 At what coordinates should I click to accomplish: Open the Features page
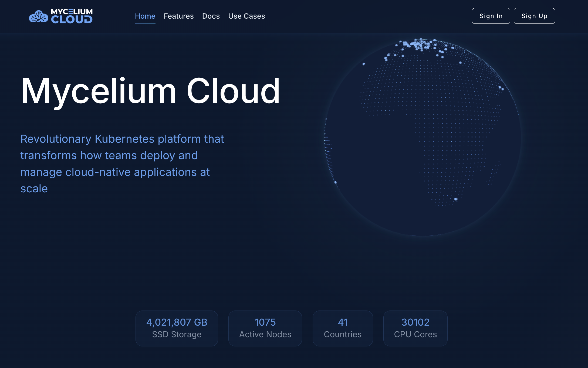pyautogui.click(x=178, y=16)
